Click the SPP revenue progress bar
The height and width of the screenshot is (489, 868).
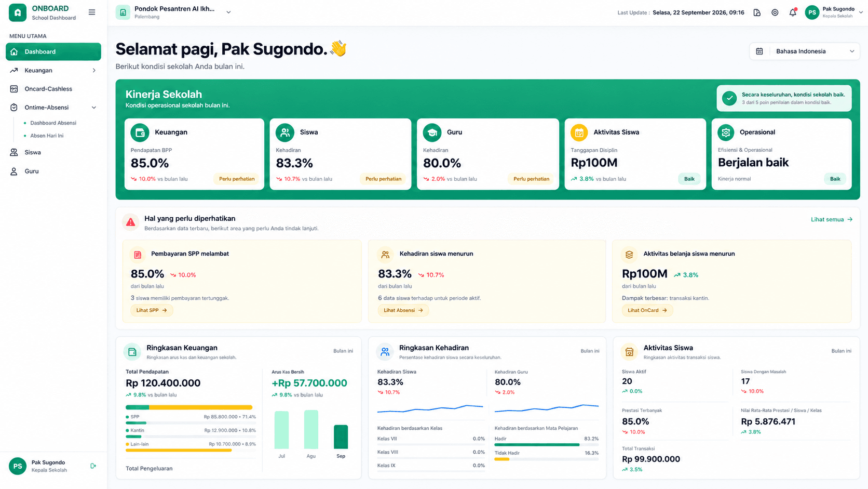tap(191, 423)
